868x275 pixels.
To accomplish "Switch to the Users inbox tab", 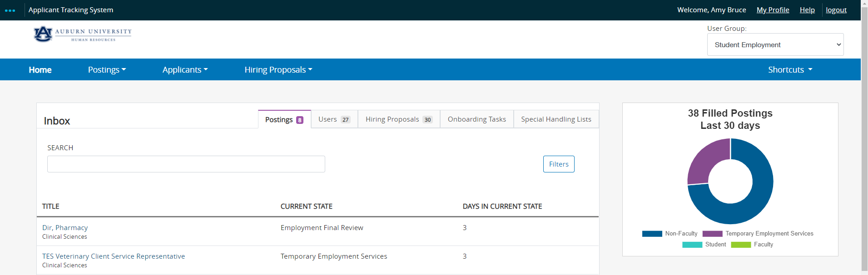I will pyautogui.click(x=334, y=119).
